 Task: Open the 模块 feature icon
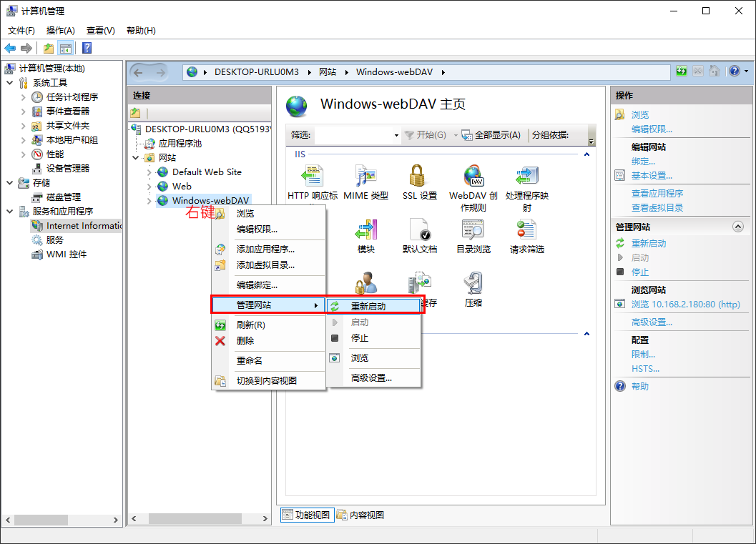coord(366,230)
